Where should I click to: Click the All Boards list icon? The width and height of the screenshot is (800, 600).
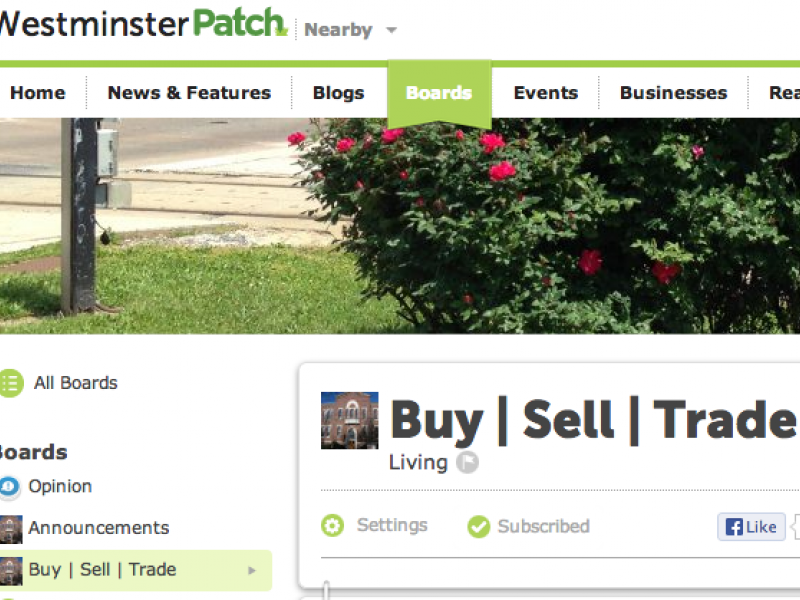11,383
